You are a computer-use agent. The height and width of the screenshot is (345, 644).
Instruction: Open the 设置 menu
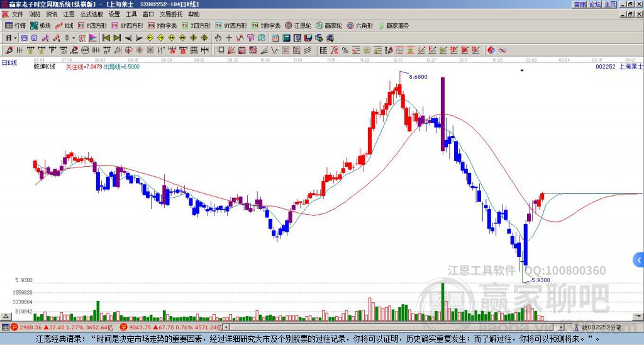[114, 14]
